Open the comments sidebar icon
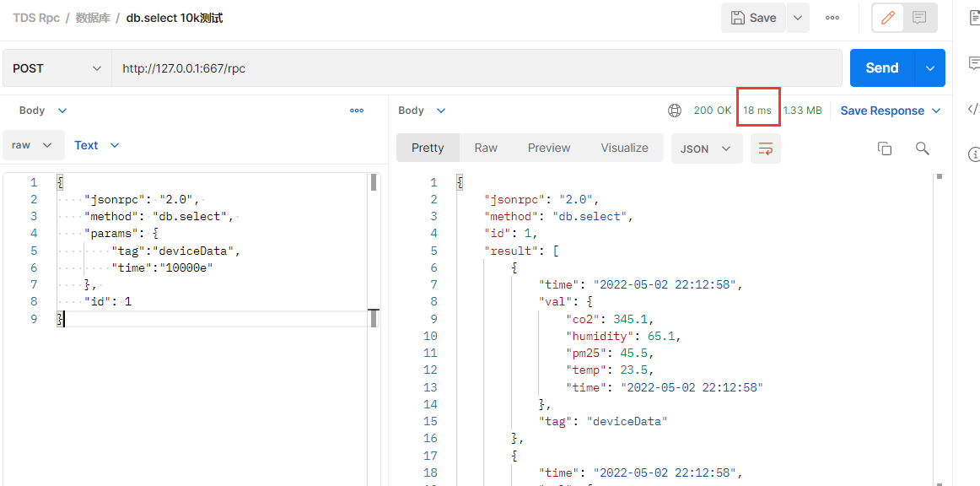The image size is (980, 486). 974,62
